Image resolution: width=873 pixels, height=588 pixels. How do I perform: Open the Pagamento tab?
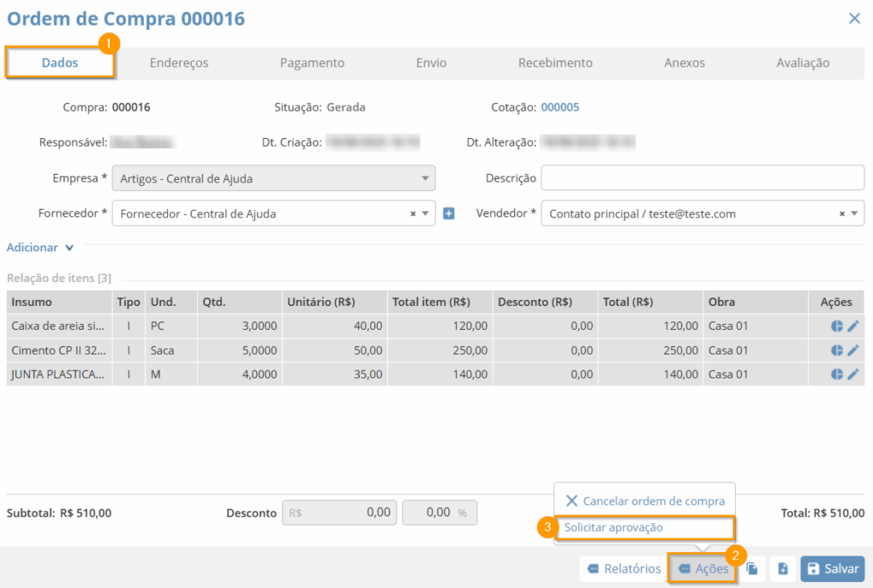pos(312,63)
